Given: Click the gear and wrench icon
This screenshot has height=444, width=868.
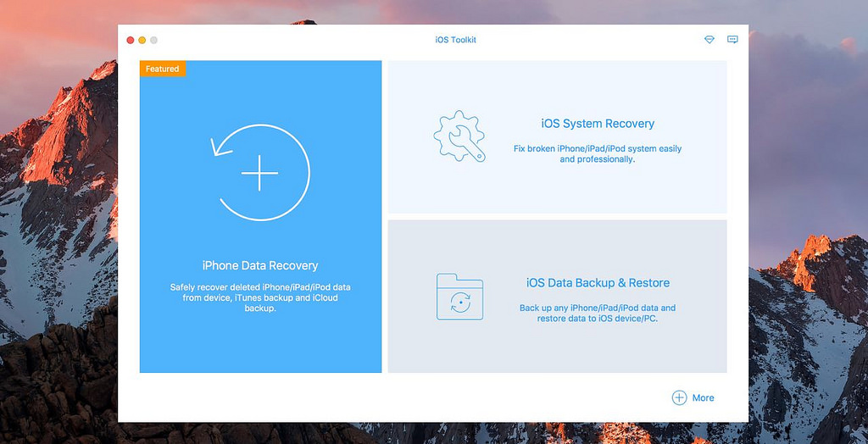Looking at the screenshot, I should [459, 136].
